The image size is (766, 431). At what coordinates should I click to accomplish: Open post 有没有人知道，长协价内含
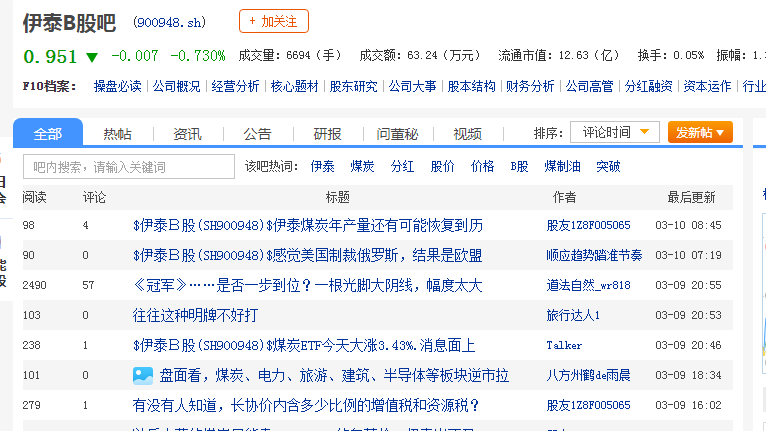(x=306, y=405)
